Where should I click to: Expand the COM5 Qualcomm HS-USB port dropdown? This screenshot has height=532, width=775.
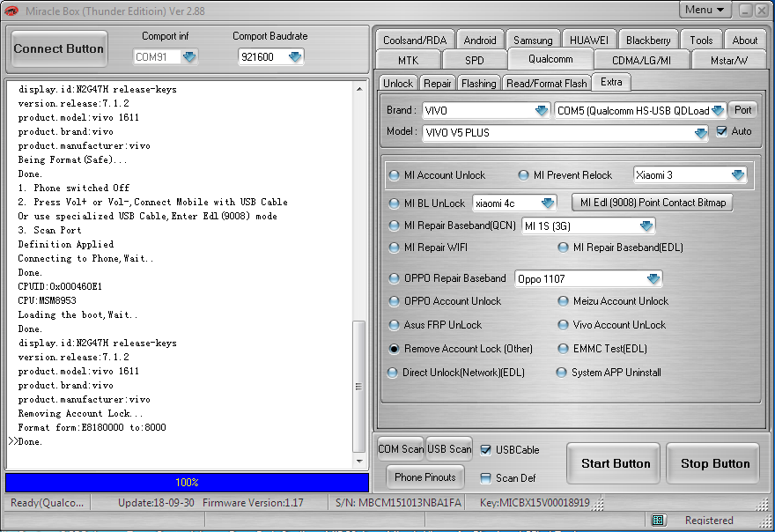point(718,110)
